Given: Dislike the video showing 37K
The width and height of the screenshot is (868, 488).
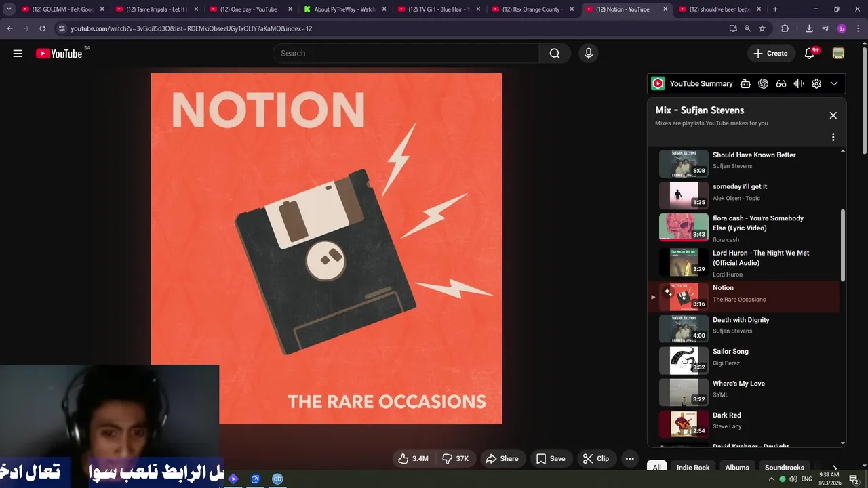Looking at the screenshot, I should point(456,459).
